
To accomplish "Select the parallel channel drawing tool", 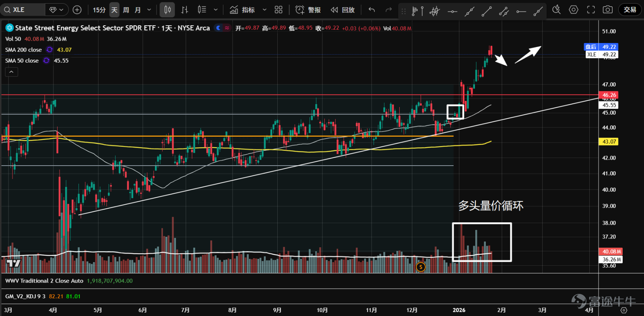I will click(x=504, y=11).
